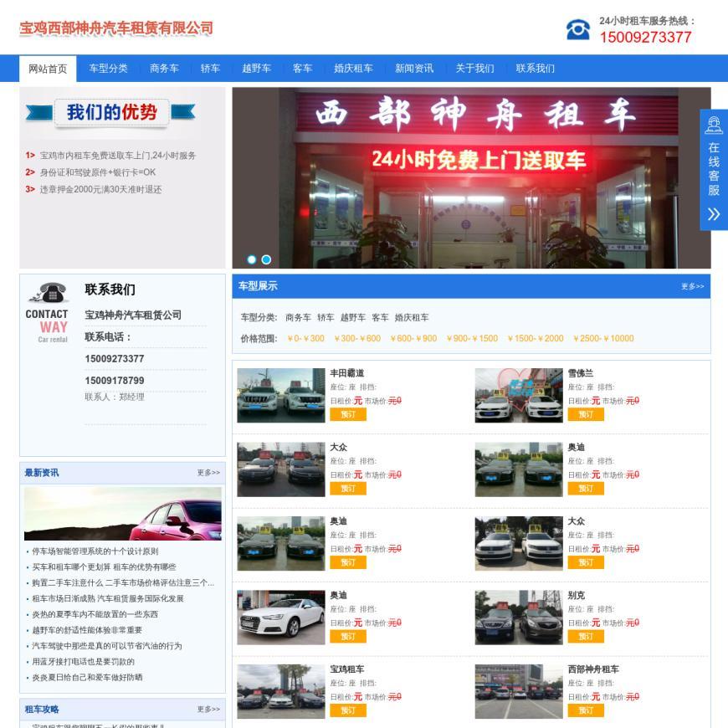Open article 租车市场日渐成熟
This screenshot has width=728, height=728.
[x=108, y=599]
